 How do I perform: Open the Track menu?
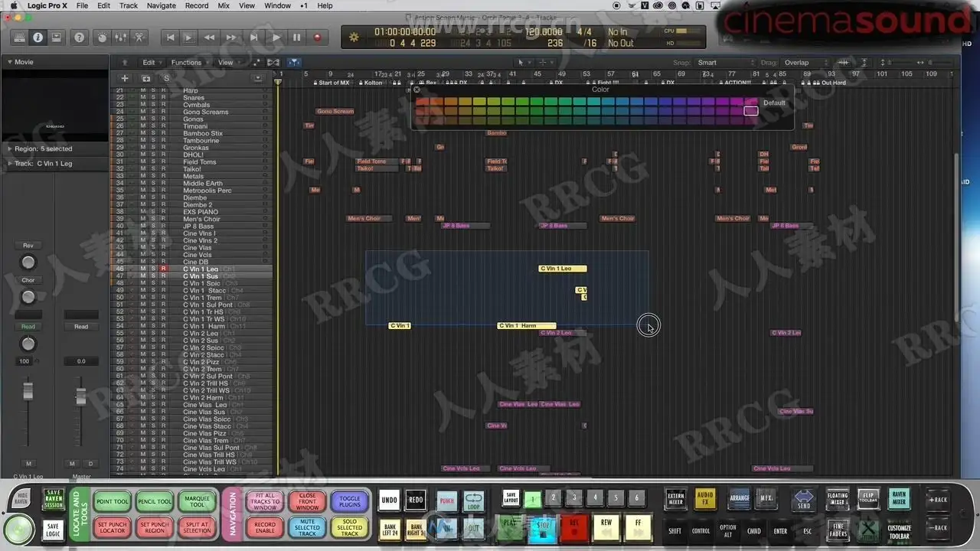129,5
